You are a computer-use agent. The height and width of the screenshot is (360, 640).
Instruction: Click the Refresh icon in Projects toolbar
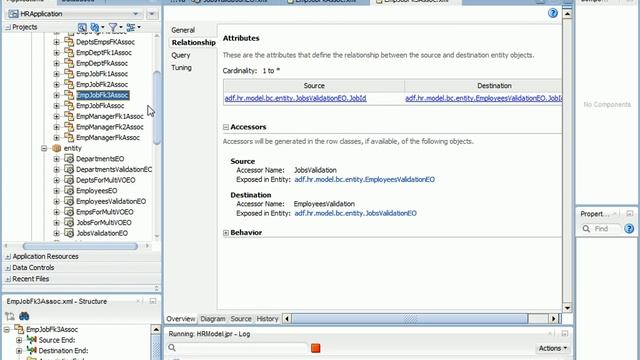(95, 27)
